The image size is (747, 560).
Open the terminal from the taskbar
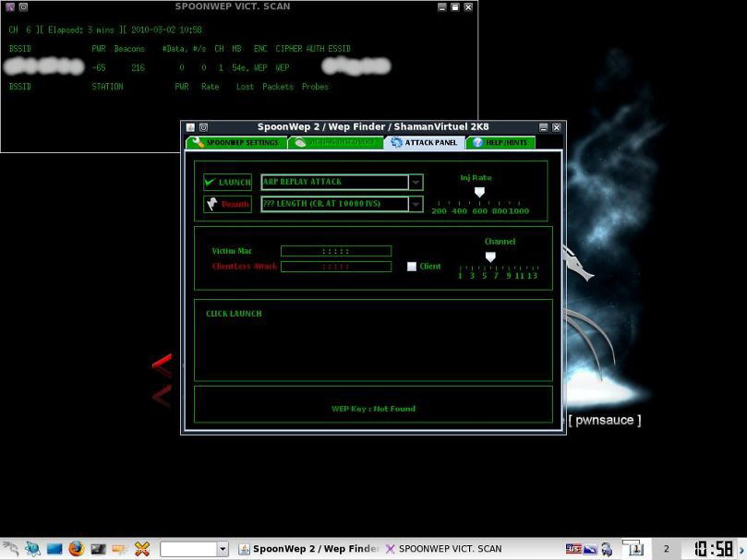(98, 549)
